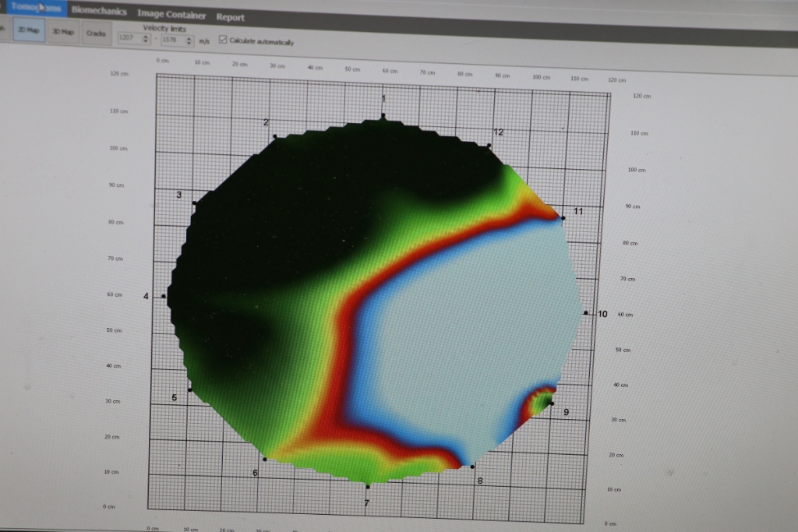Select sensor point 12 marker
Viewport: 798px width, 532px height.
pos(489,146)
